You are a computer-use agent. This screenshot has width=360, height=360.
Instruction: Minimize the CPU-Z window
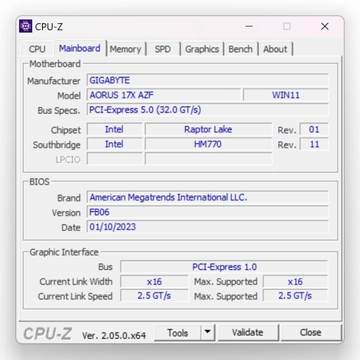point(249,26)
